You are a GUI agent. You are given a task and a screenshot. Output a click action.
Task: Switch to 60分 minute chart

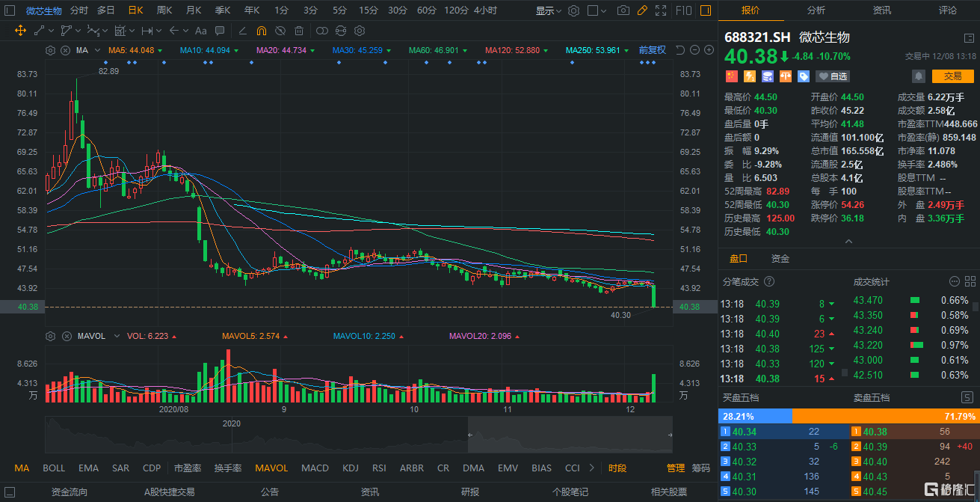[426, 10]
